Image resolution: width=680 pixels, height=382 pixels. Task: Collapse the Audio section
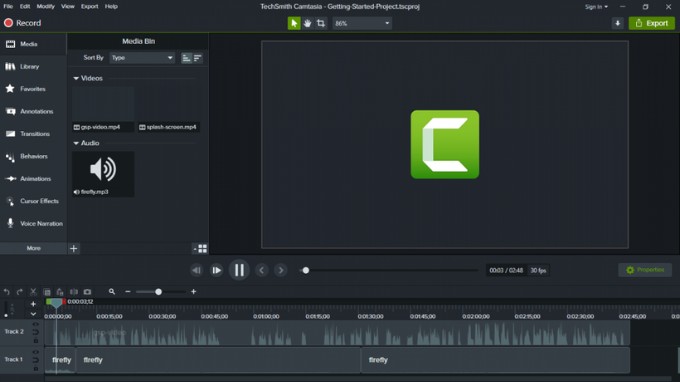(76, 143)
